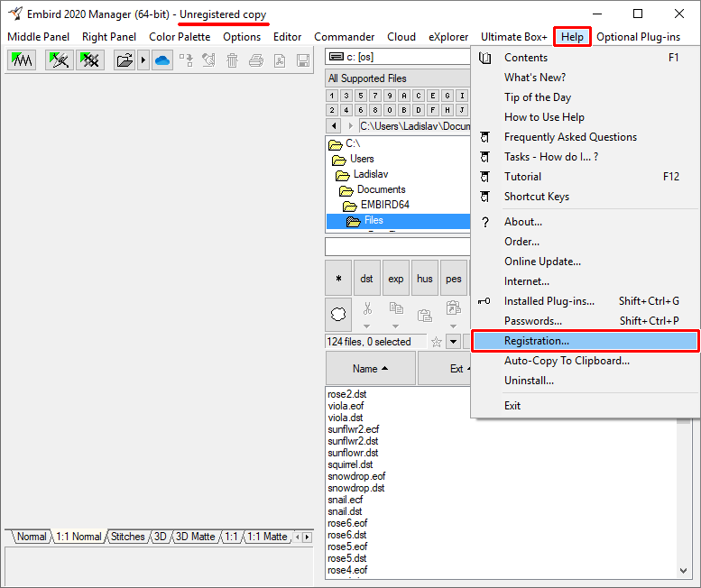701x588 pixels.
Task: Select the EMBIRD64 folder
Action: [x=376, y=205]
